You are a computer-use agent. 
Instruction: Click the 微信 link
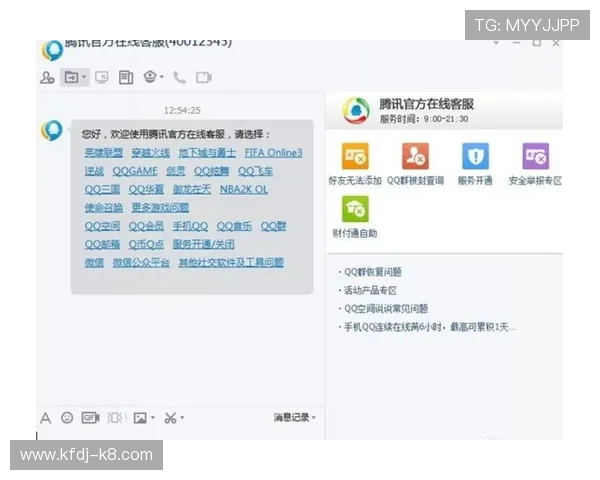pyautogui.click(x=94, y=263)
